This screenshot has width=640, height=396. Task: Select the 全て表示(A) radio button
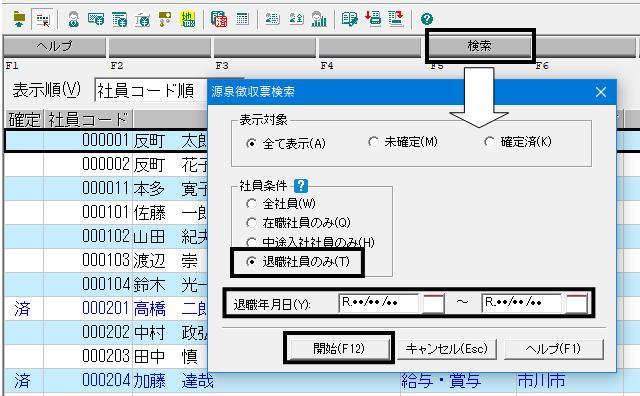pyautogui.click(x=252, y=143)
